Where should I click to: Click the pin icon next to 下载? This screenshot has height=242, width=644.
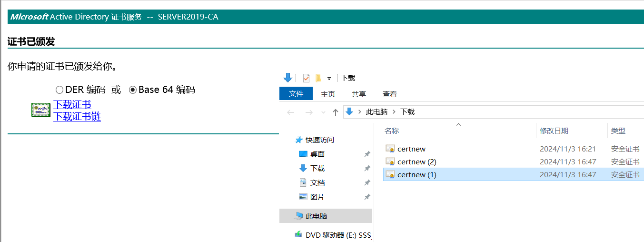click(x=367, y=169)
